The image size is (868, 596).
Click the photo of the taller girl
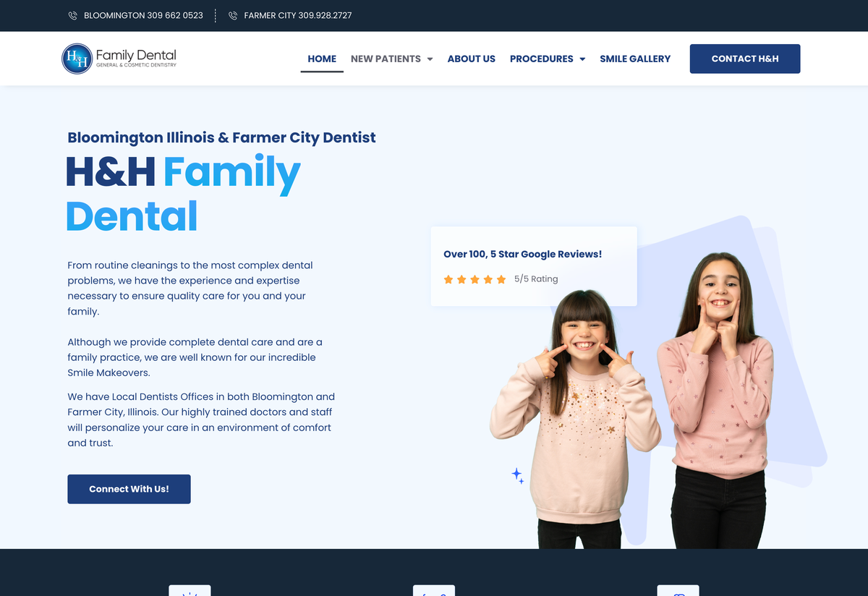click(716, 400)
